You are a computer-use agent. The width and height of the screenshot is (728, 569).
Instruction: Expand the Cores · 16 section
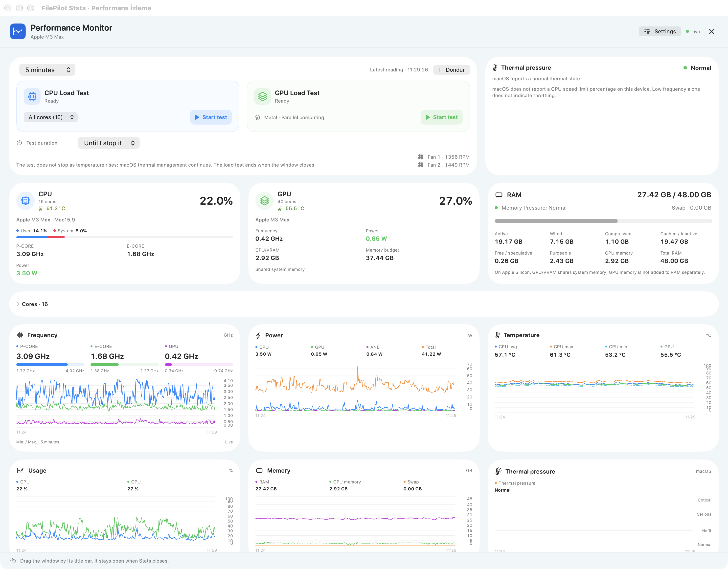32,304
